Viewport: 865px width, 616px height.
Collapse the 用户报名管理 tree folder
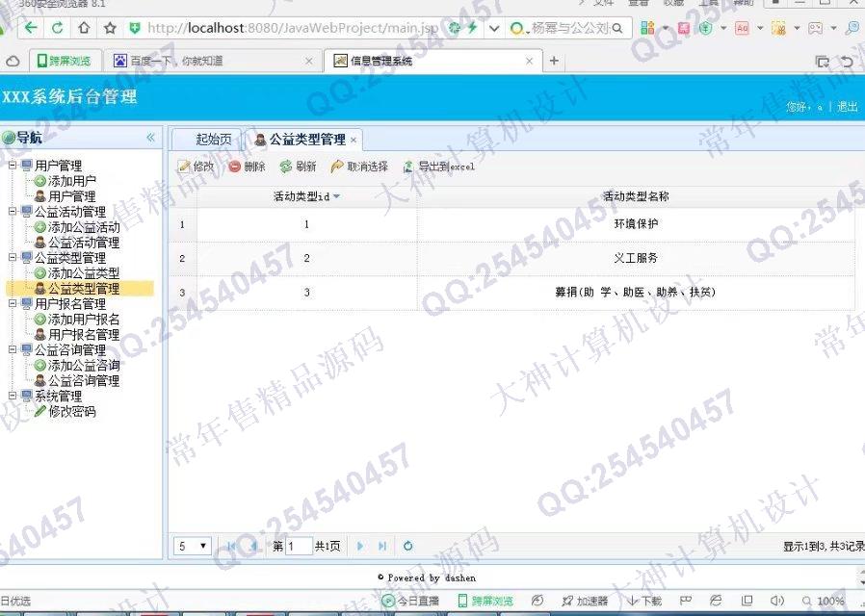tap(13, 303)
